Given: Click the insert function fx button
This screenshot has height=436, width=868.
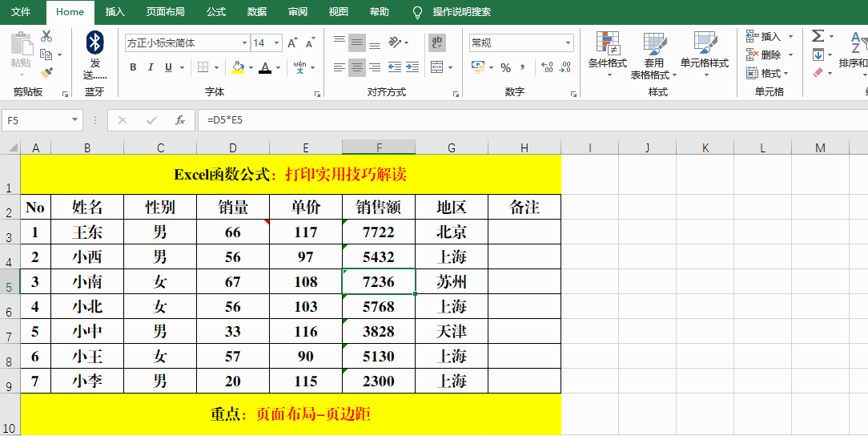Looking at the screenshot, I should pyautogui.click(x=180, y=120).
